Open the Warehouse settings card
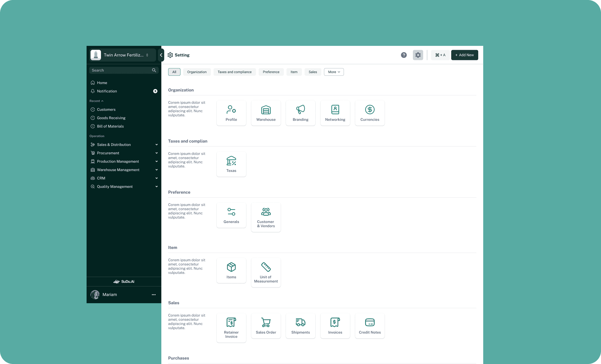The width and height of the screenshot is (601, 364). tap(266, 113)
